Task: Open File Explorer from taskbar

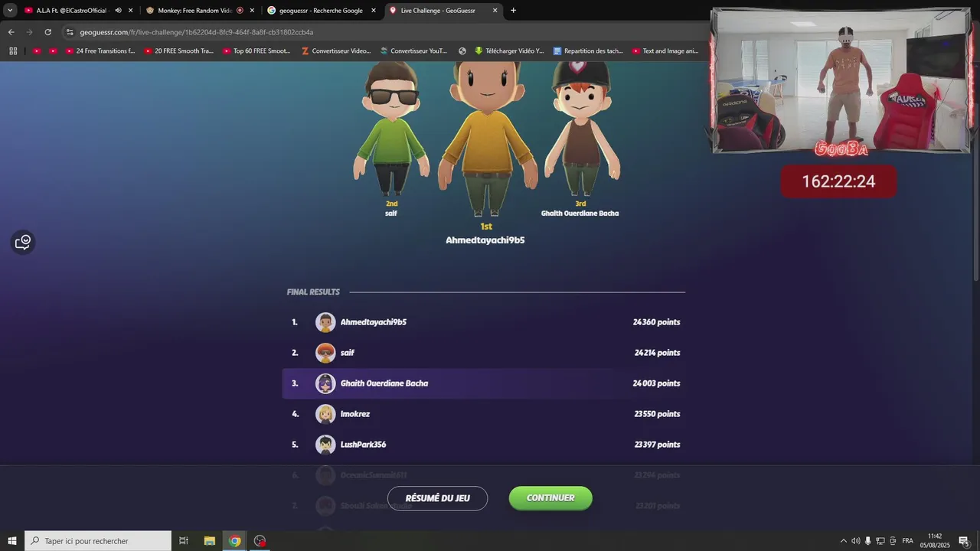Action: click(209, 541)
